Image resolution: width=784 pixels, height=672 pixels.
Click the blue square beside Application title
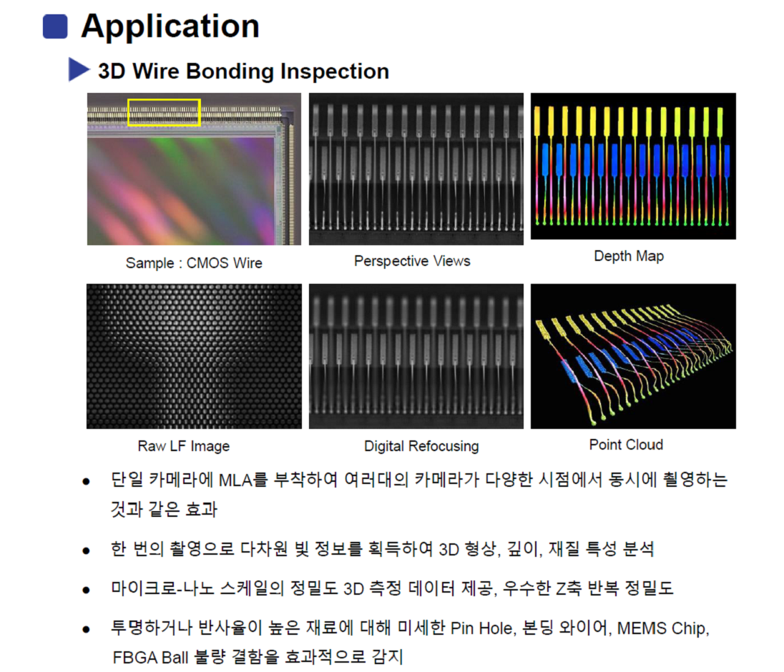tap(55, 26)
